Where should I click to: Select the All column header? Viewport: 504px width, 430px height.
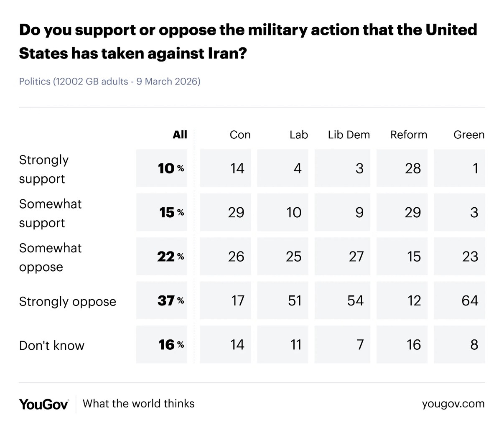[x=180, y=135]
